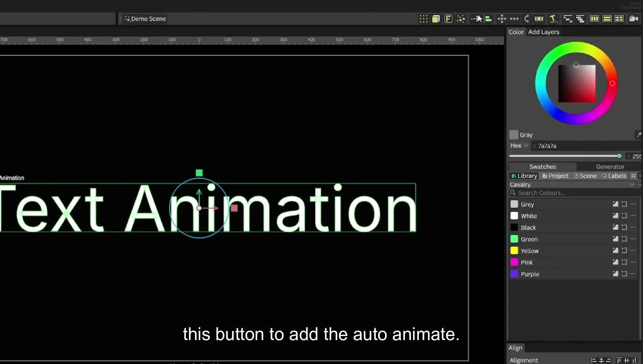This screenshot has height=364, width=643.
Task: Click the yellow 3D cube toolbar icon
Action: coord(436,19)
